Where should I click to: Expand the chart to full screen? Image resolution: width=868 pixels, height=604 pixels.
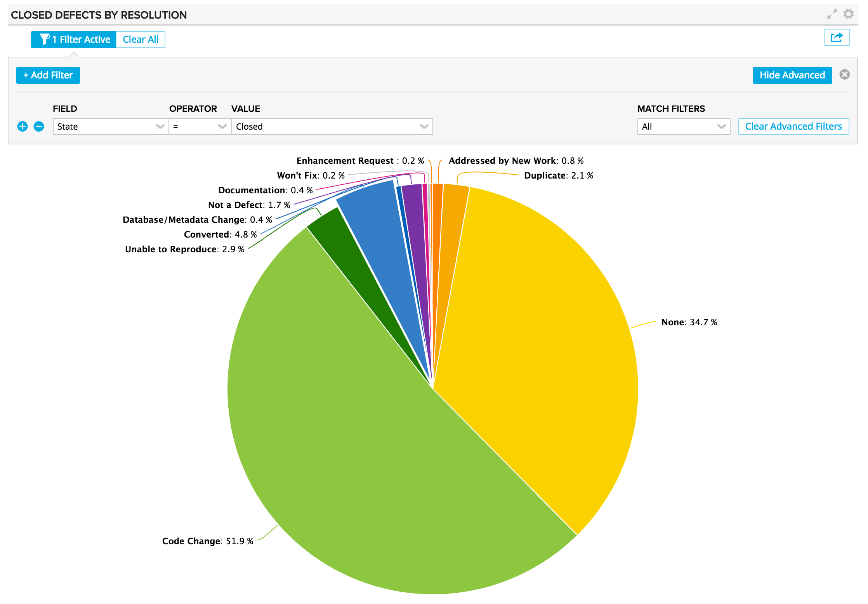pyautogui.click(x=832, y=14)
